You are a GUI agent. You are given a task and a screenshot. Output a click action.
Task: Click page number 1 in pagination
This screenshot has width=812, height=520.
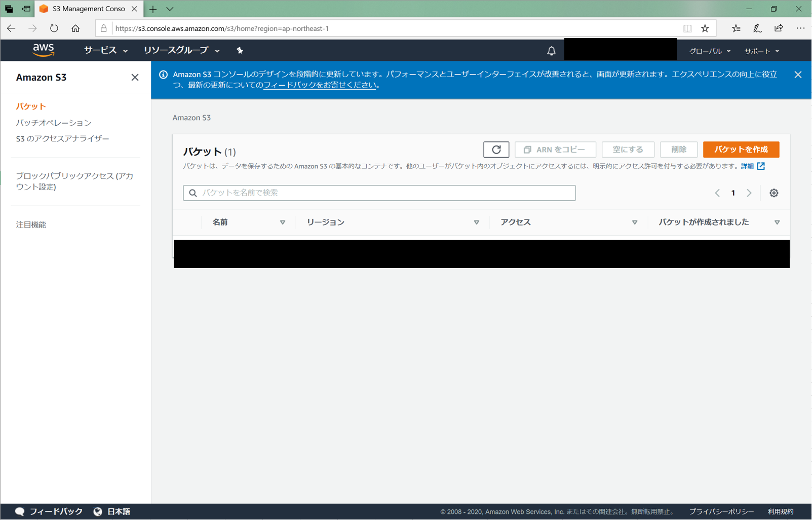[x=733, y=193]
